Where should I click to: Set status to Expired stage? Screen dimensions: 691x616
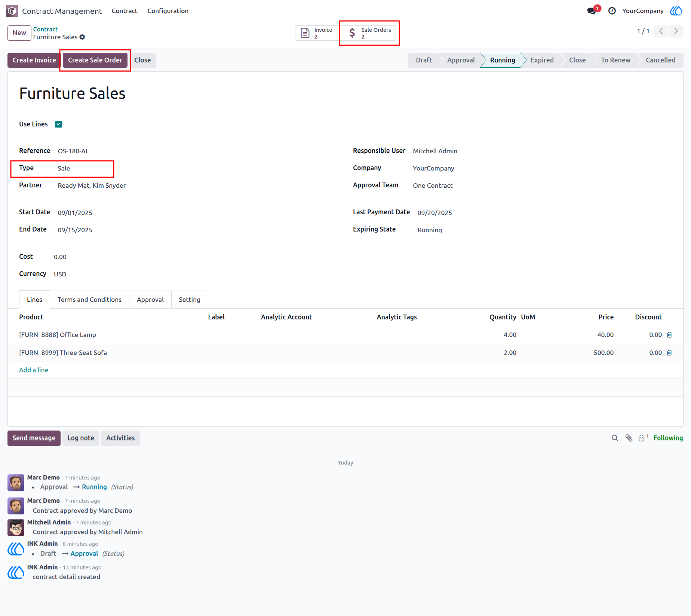542,60
